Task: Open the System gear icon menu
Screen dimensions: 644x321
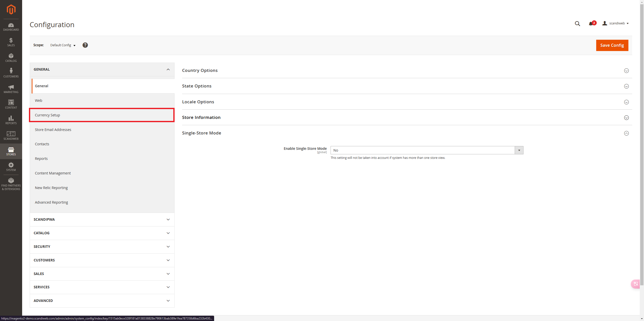Action: [x=11, y=167]
